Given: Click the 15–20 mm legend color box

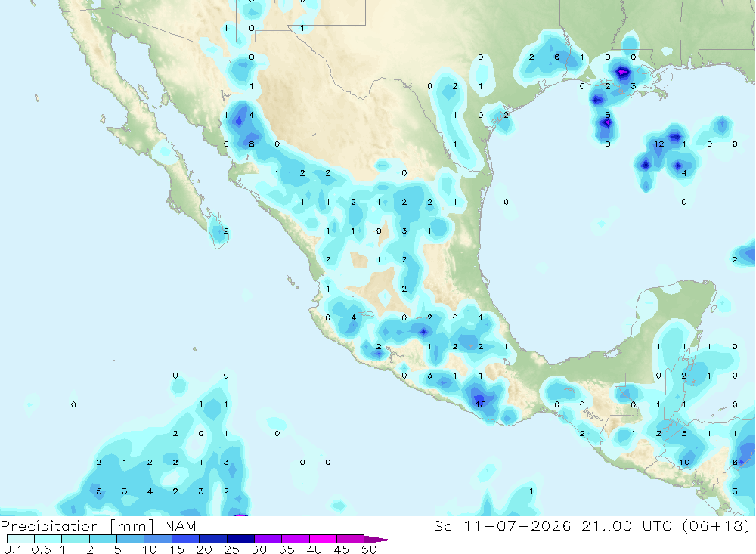Looking at the screenshot, I should (186, 539).
